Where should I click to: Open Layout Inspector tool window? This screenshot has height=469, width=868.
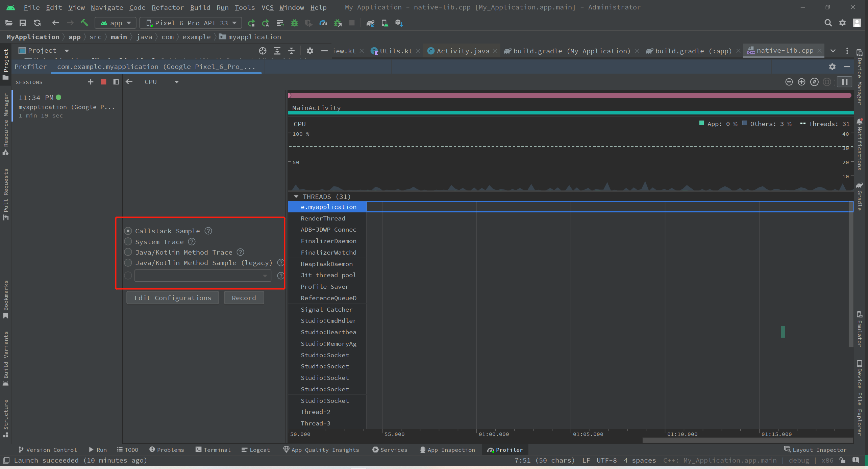point(815,450)
